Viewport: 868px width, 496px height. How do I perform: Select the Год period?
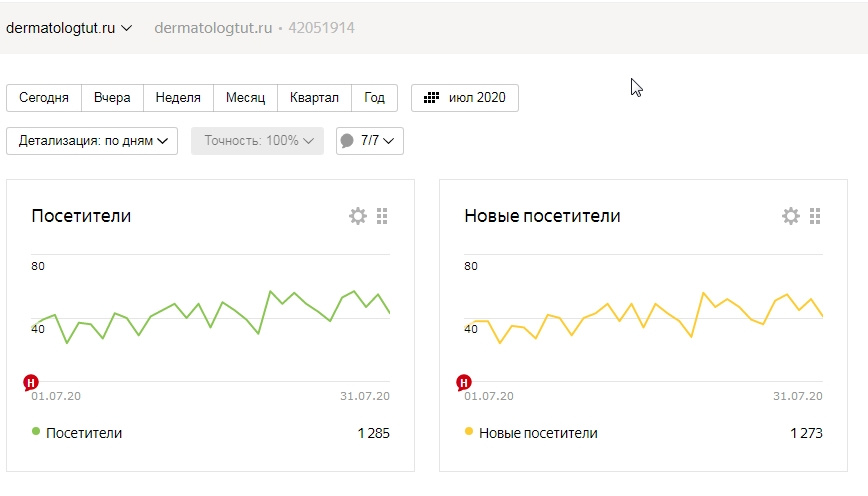pyautogui.click(x=374, y=98)
